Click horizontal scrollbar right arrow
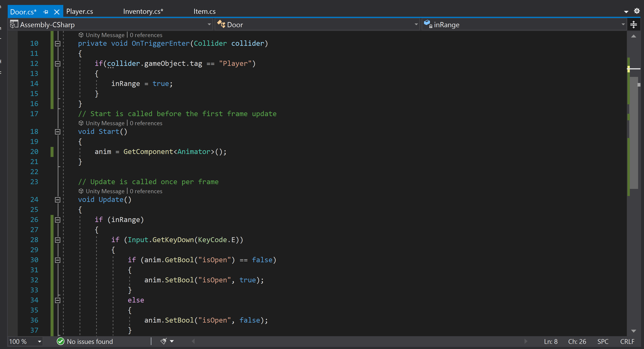The image size is (644, 349). tap(526, 341)
